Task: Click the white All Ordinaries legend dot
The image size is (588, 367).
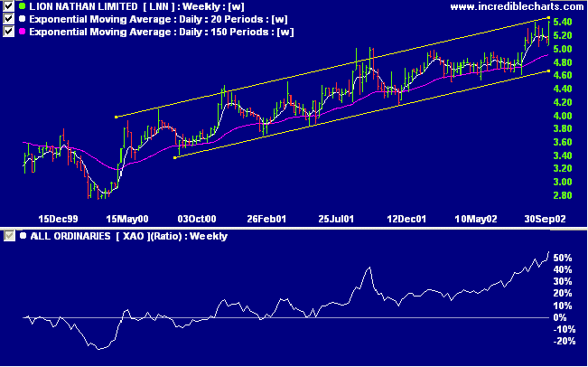Action: 23,236
